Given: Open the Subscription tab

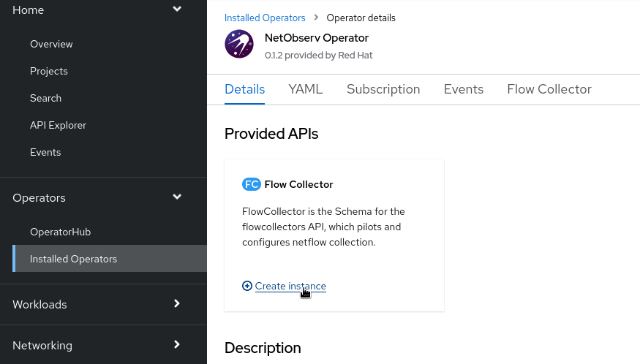Looking at the screenshot, I should [383, 89].
